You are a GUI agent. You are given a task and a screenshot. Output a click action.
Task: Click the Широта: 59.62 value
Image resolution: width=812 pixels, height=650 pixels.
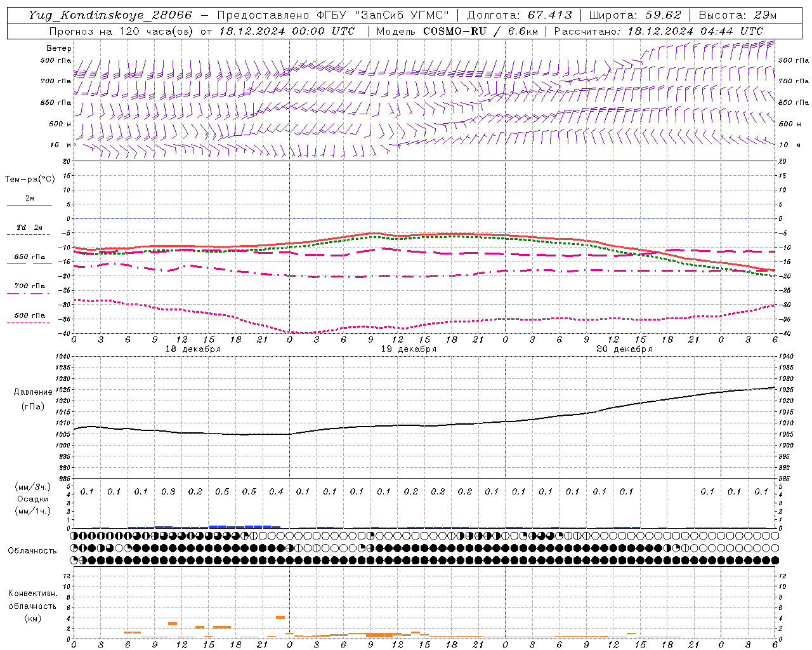point(635,15)
